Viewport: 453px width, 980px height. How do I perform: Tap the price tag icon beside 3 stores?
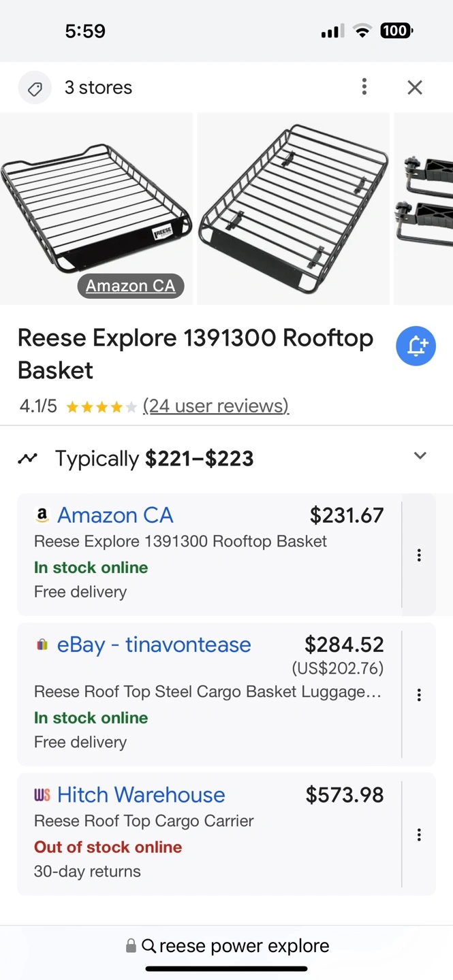point(35,88)
